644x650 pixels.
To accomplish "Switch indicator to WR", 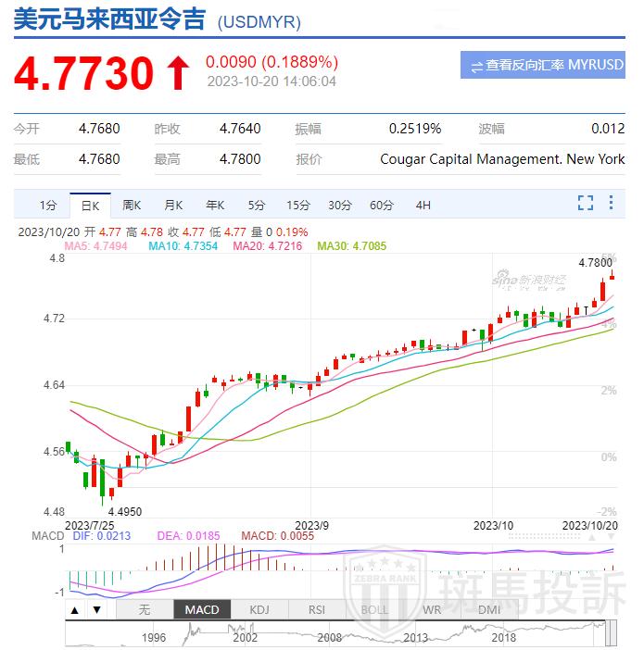I will click(432, 609).
